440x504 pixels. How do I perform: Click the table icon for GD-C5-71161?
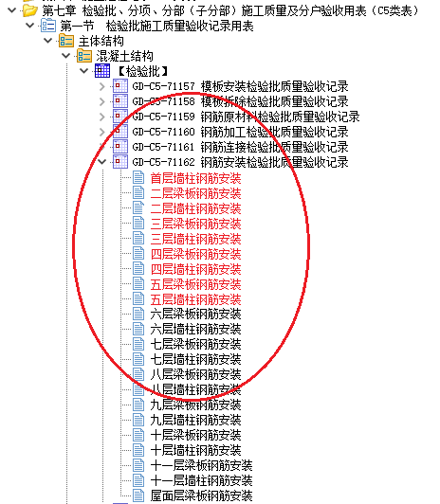(120, 147)
